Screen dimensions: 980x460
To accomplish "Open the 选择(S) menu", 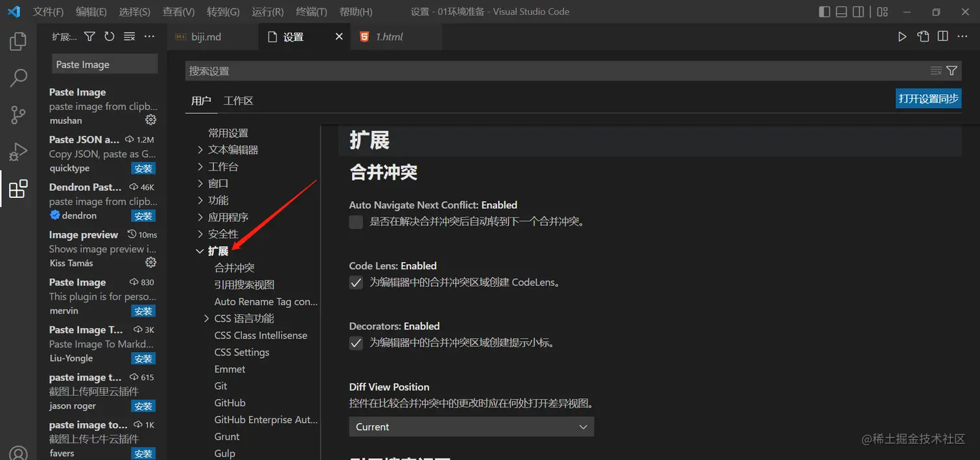I will pos(135,12).
